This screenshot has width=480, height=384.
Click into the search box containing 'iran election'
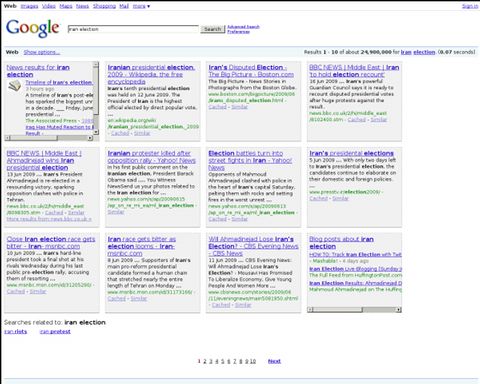coord(133,29)
